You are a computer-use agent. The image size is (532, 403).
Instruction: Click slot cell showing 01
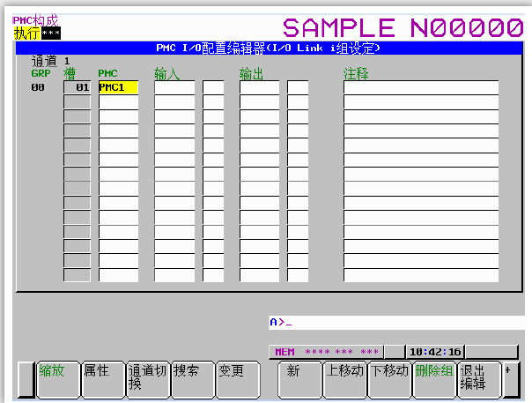78,87
